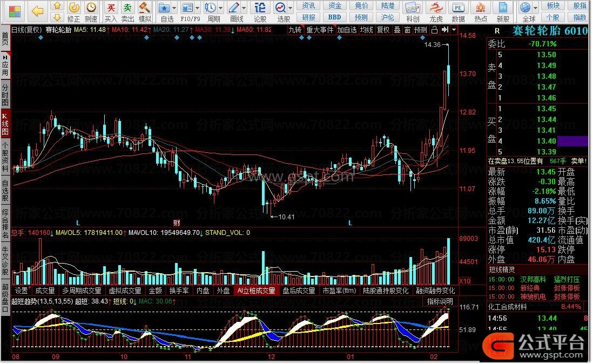Open the 论股 discussion icon
593x364 pixels.
(260, 8)
